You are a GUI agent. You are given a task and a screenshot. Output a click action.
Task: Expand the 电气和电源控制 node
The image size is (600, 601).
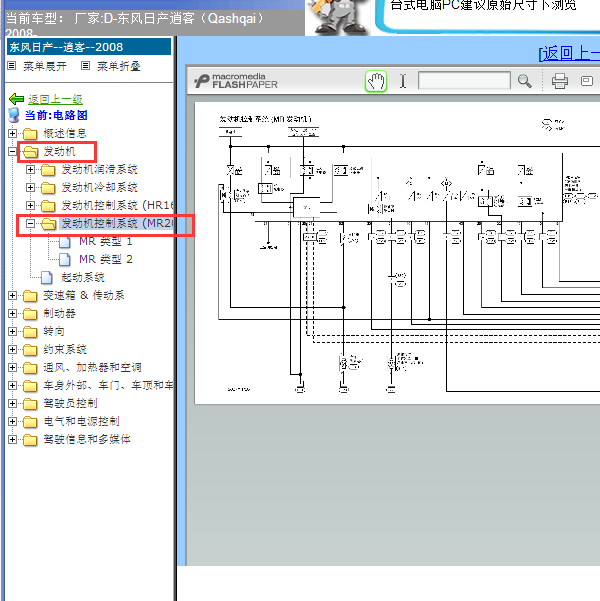coord(12,421)
